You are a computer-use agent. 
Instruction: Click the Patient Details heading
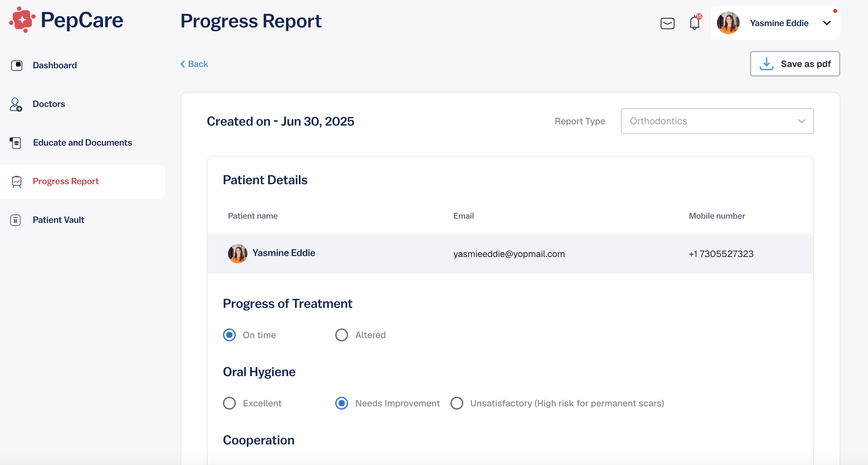pyautogui.click(x=265, y=180)
